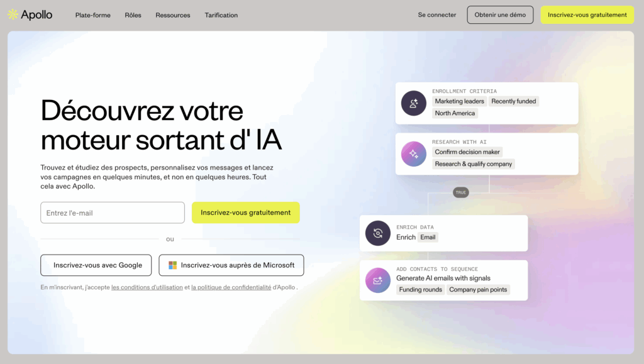Open the Rôles menu
The image size is (644, 364).
click(133, 15)
